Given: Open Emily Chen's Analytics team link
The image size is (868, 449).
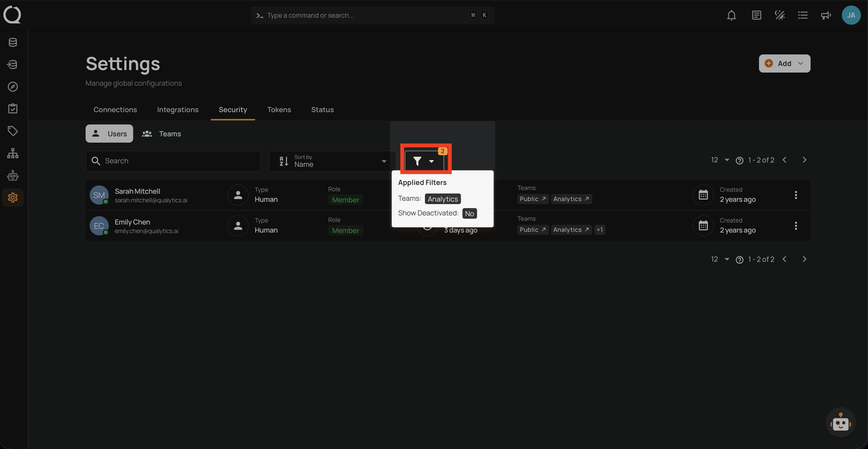Looking at the screenshot, I should click(571, 230).
